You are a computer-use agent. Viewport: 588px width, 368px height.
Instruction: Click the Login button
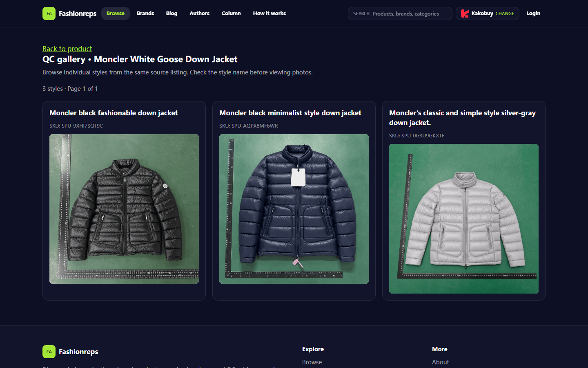click(x=533, y=13)
